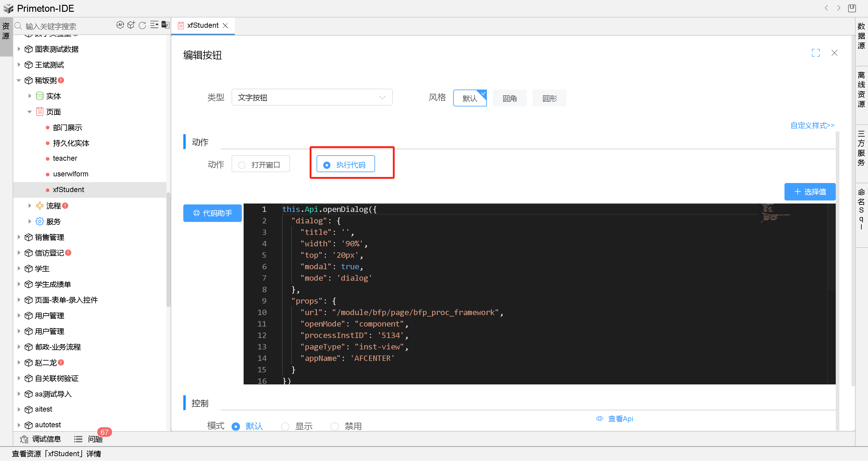
Task: Click the list sorting icon in the toolbar
Action: 154,25
